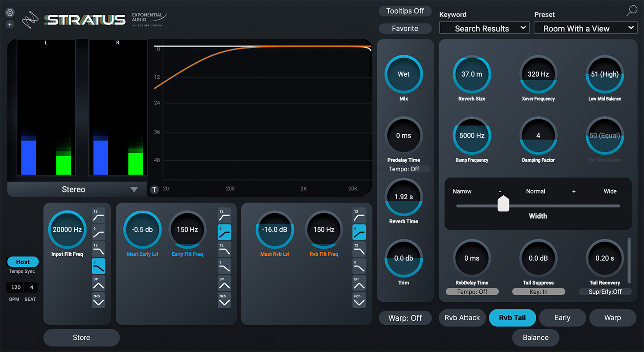
Task: Select Early filter 12 dB low-pass shape
Action: pos(225,249)
